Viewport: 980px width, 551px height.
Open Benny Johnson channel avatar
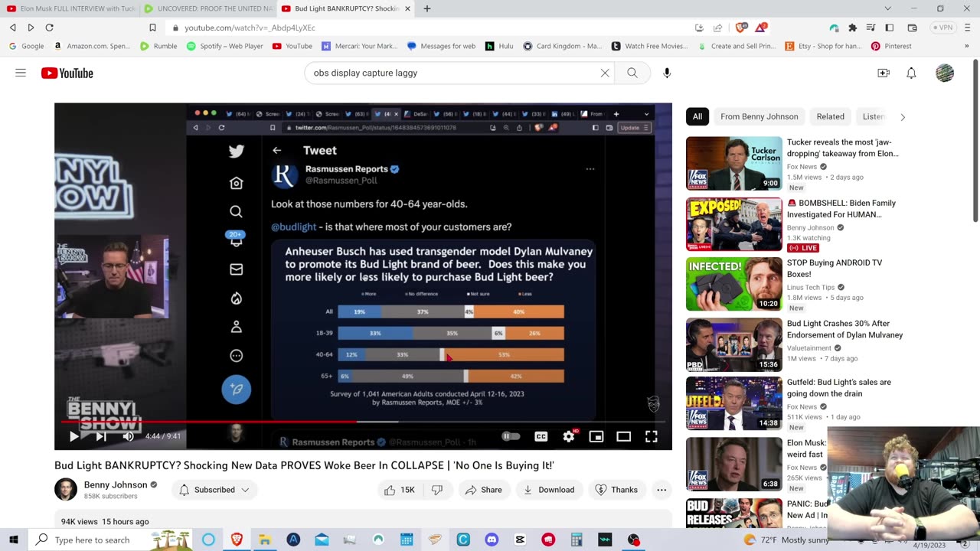66,490
